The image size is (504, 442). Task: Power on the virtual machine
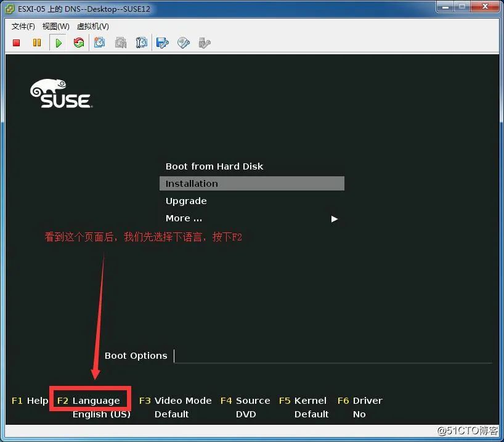(x=57, y=43)
